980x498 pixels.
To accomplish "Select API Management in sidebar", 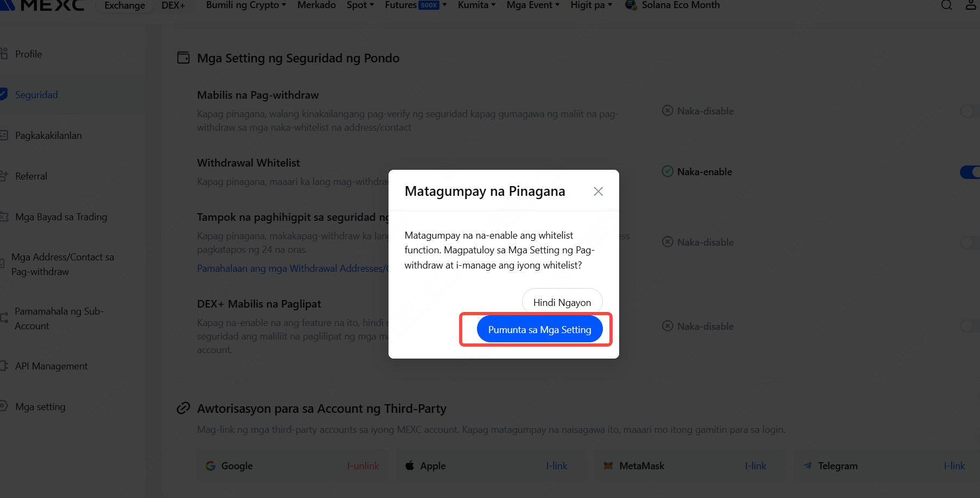I will pos(51,366).
